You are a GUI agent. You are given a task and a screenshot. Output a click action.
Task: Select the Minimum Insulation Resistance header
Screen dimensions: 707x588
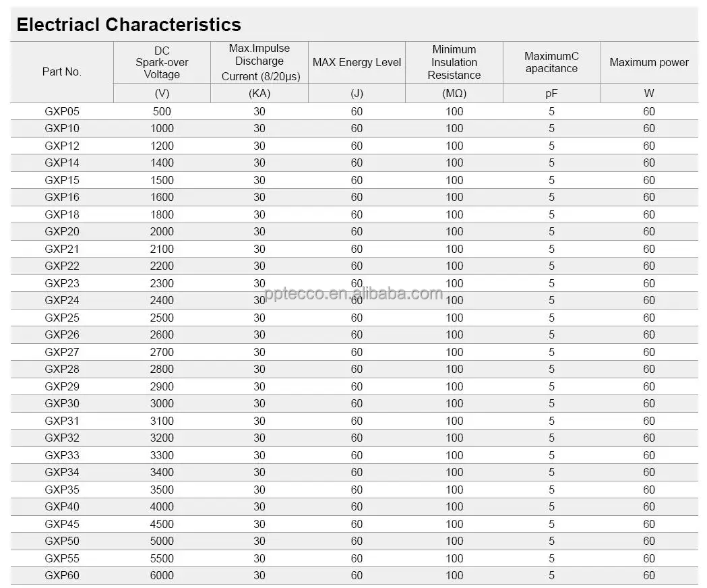click(x=454, y=62)
